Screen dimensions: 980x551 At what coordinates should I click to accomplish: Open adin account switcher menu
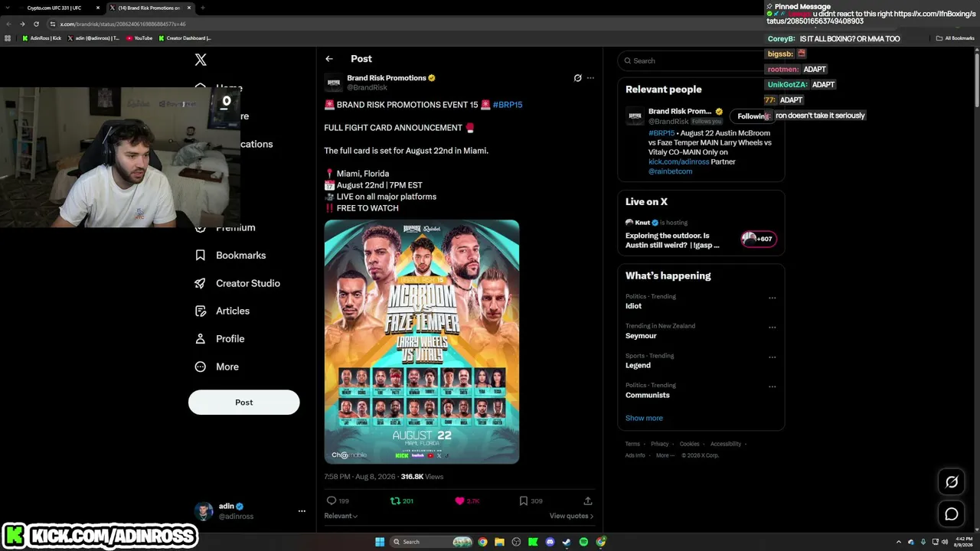tap(250, 511)
